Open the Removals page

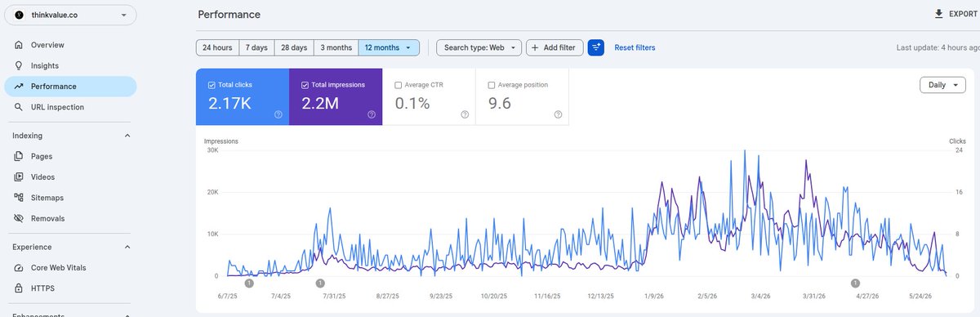tap(70, 218)
